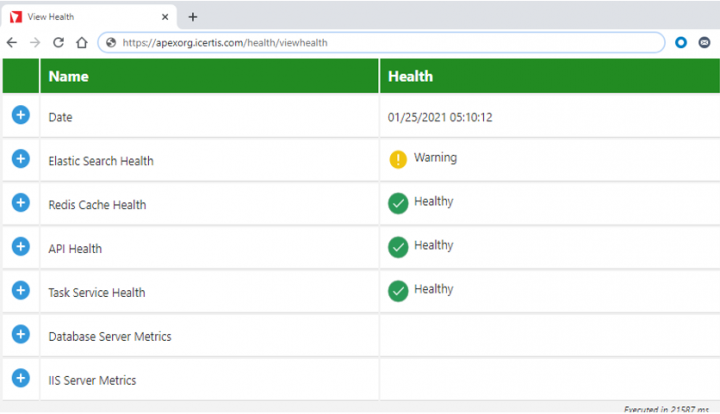Expand Redis Cache Health row
Screen dimensions: 720x414
(21, 203)
